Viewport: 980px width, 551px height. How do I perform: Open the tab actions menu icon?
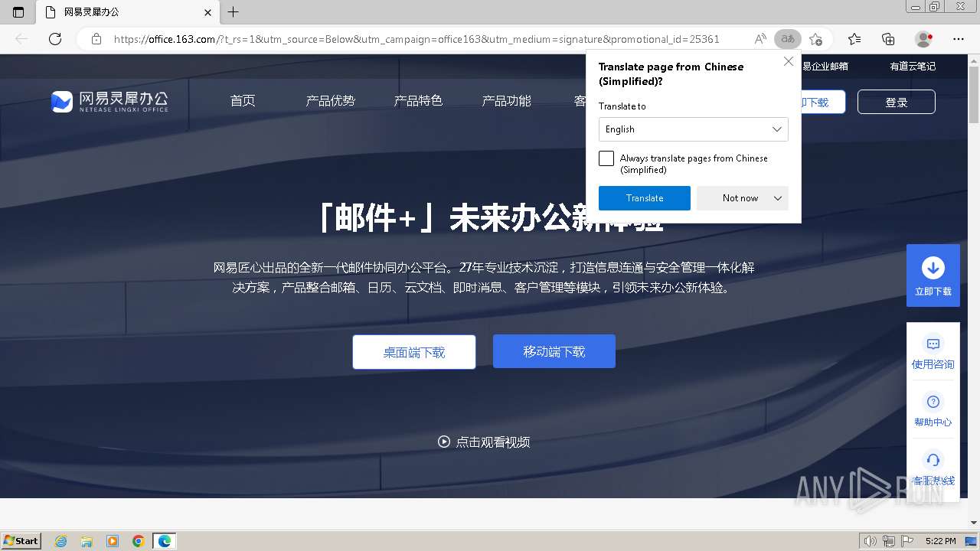(18, 12)
